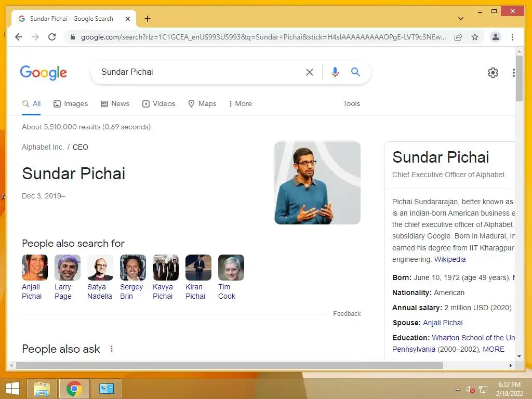Select Larry Page in related searches
Image resolution: width=532 pixels, height=399 pixels.
[x=67, y=277]
